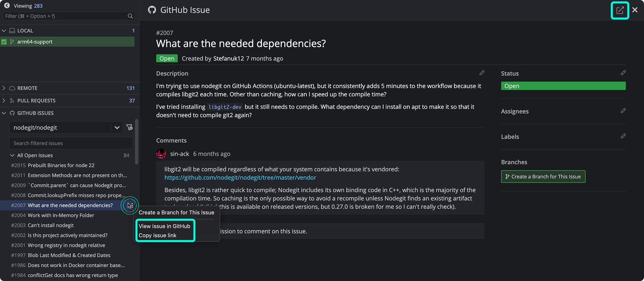This screenshot has height=281, width=644.
Task: Select the arm64-support branch
Action: (68, 42)
